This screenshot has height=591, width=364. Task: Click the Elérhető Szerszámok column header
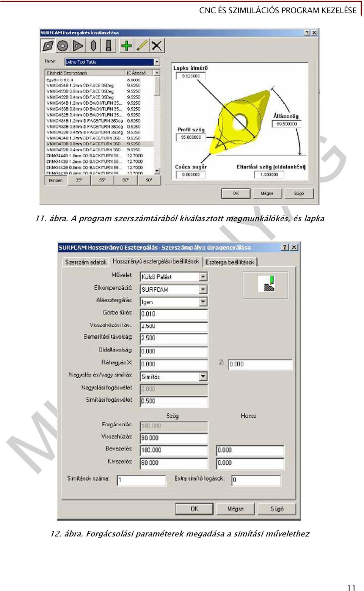pos(85,73)
